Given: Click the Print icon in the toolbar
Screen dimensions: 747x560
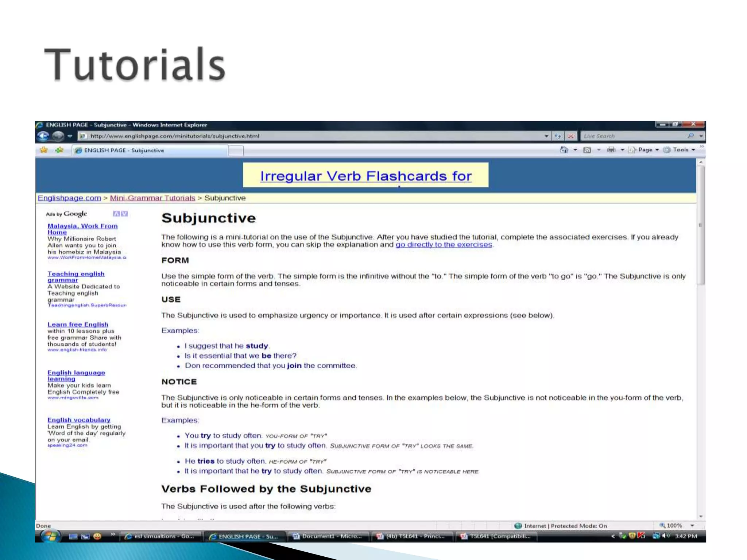Looking at the screenshot, I should coord(611,150).
